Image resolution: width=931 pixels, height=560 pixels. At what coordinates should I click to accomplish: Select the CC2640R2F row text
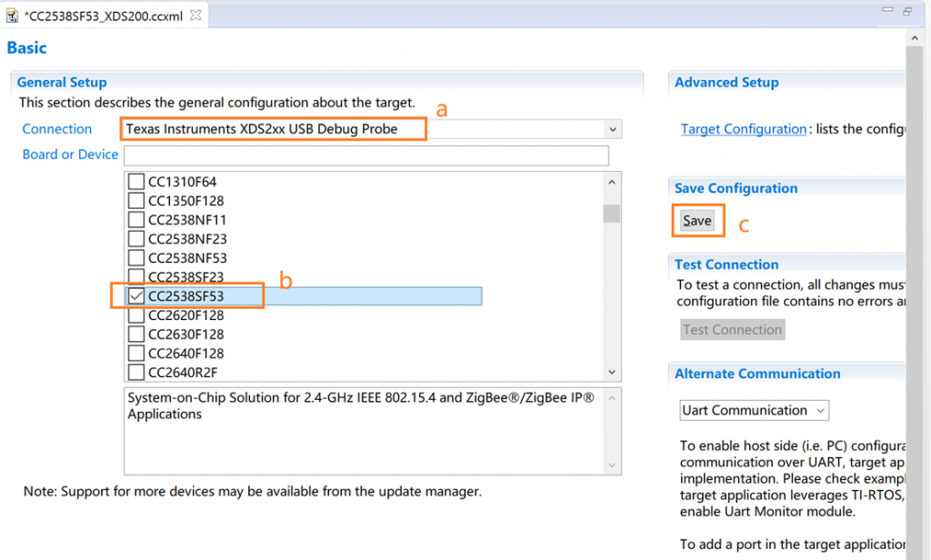(x=183, y=373)
